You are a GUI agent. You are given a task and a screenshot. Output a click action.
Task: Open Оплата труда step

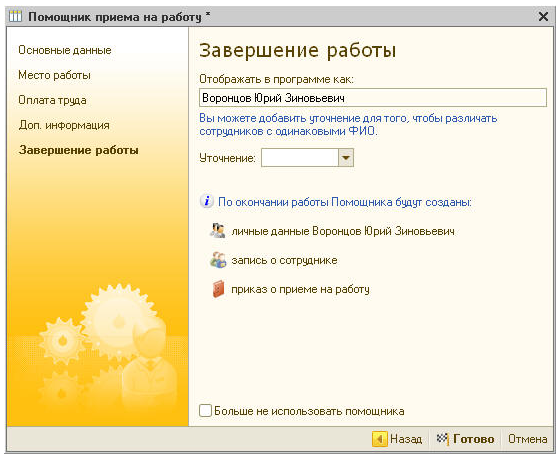(52, 100)
